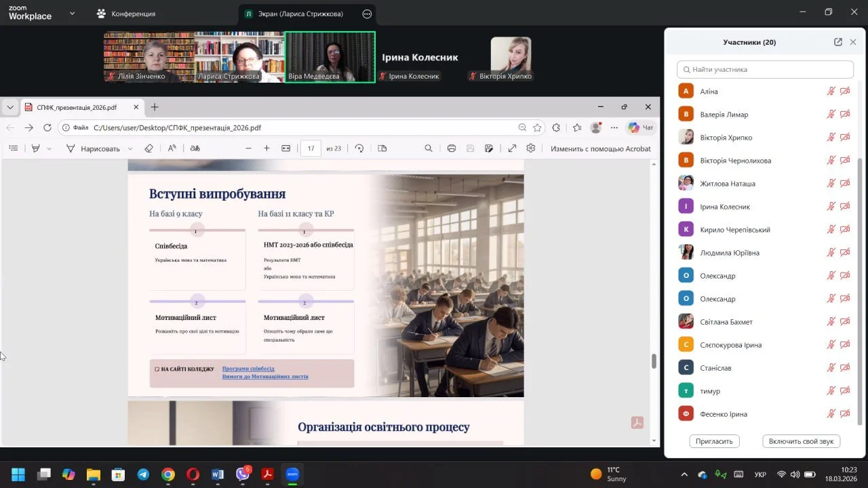Click the PDF vertical scrollbar thumb

[x=654, y=361]
